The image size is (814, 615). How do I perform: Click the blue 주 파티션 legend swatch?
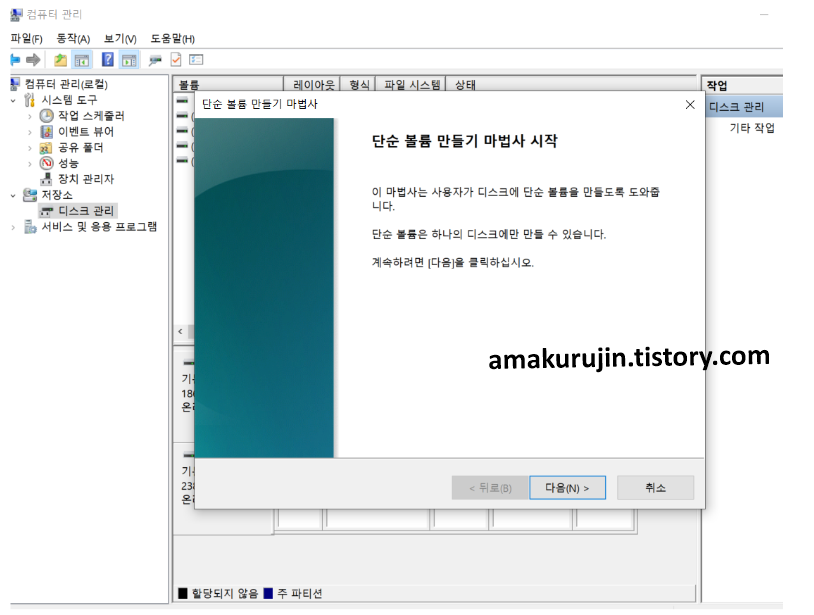pos(268,593)
